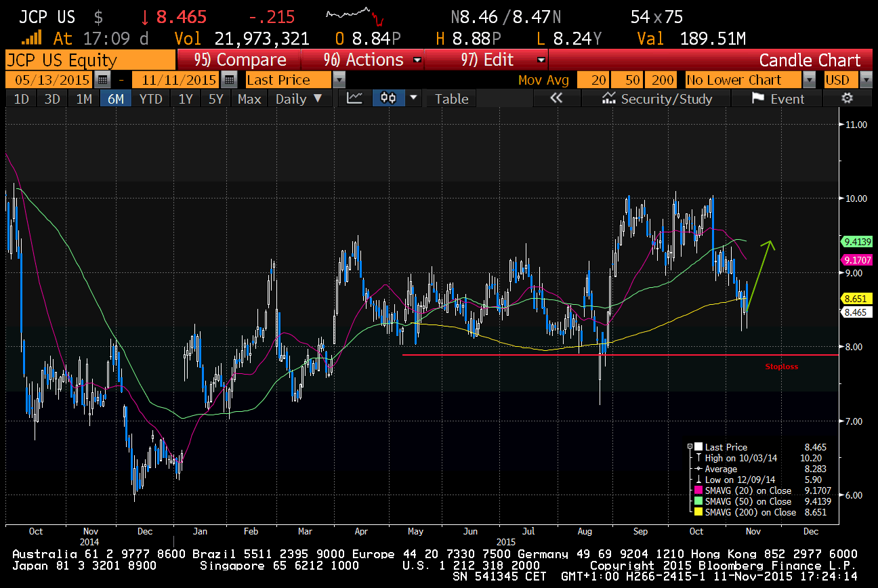Click the High marker icon in legend
The height and width of the screenshot is (588, 878).
(699, 458)
